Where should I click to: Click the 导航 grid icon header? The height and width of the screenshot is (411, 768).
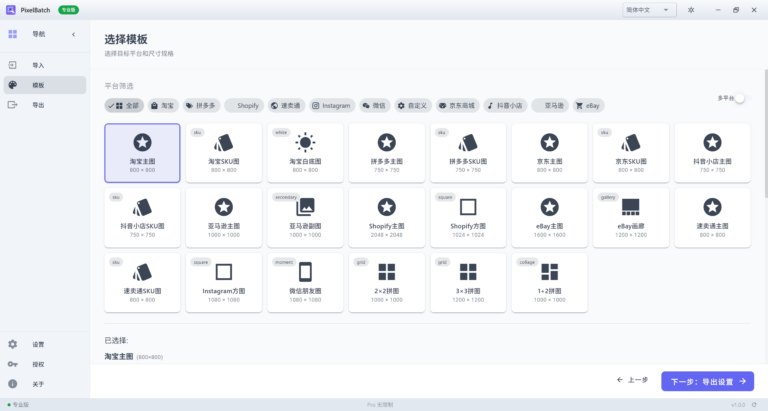point(13,34)
